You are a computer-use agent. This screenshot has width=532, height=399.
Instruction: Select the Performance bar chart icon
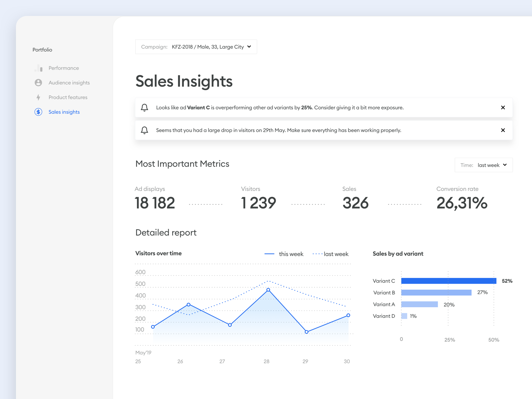38,68
